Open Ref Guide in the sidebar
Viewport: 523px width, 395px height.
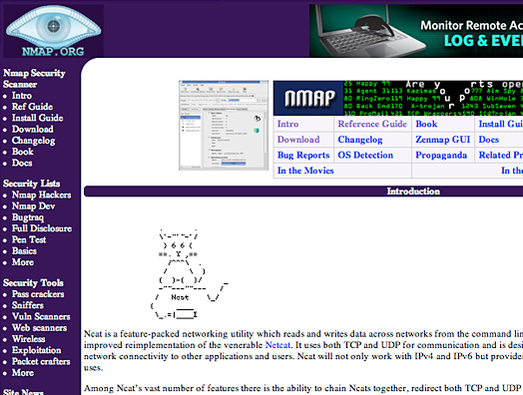(x=32, y=107)
